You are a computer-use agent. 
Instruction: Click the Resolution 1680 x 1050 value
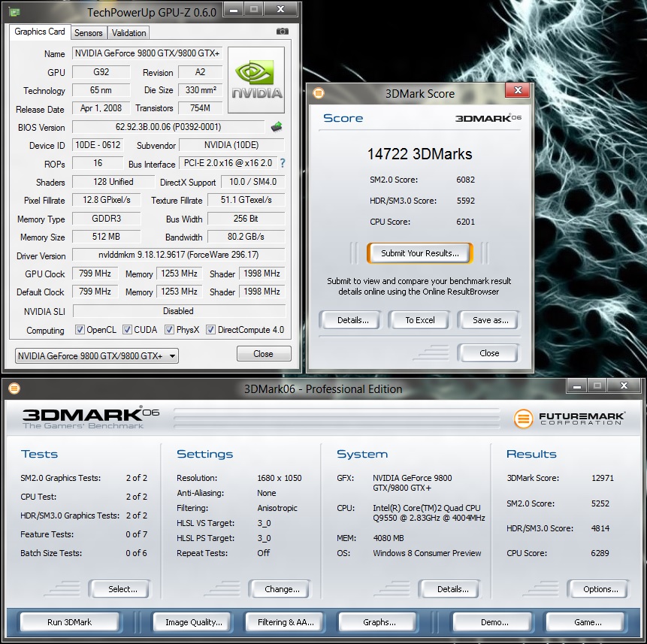[280, 478]
